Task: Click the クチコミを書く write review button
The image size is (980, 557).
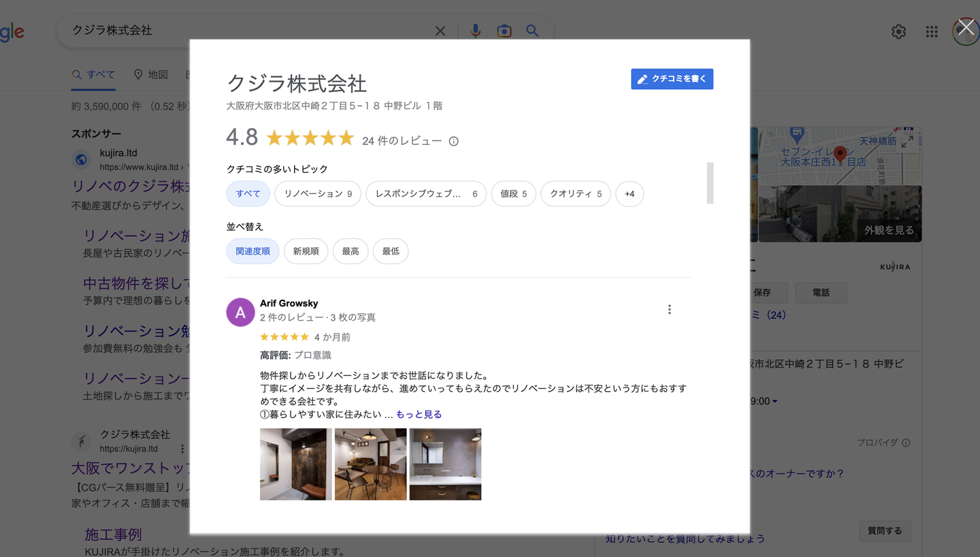Action: click(672, 79)
